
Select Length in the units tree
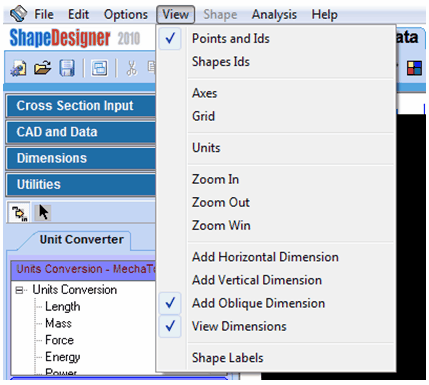63,307
